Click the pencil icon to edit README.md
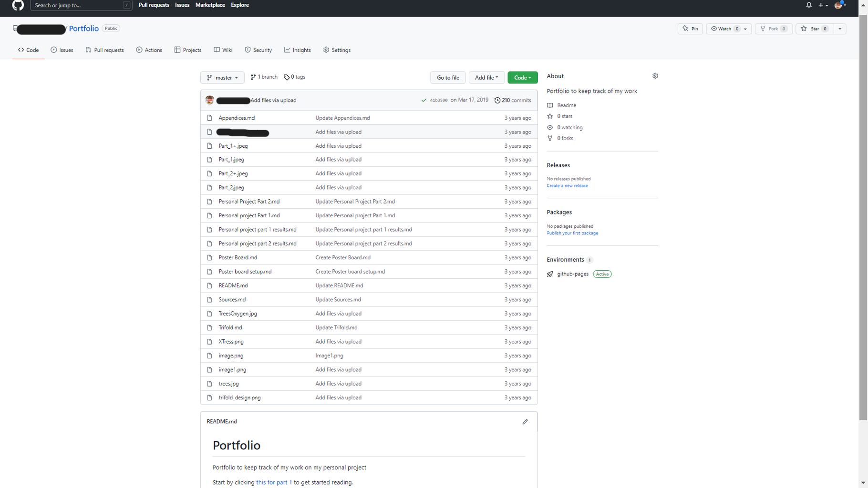 click(x=525, y=422)
